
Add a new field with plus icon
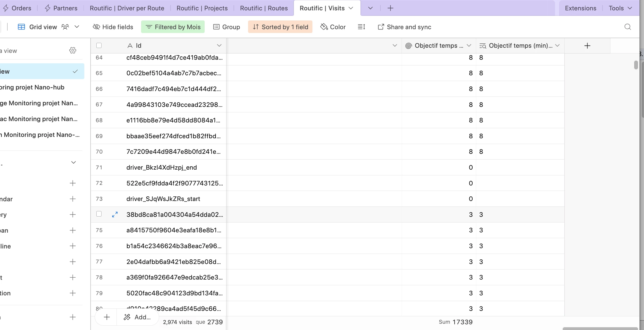click(587, 46)
